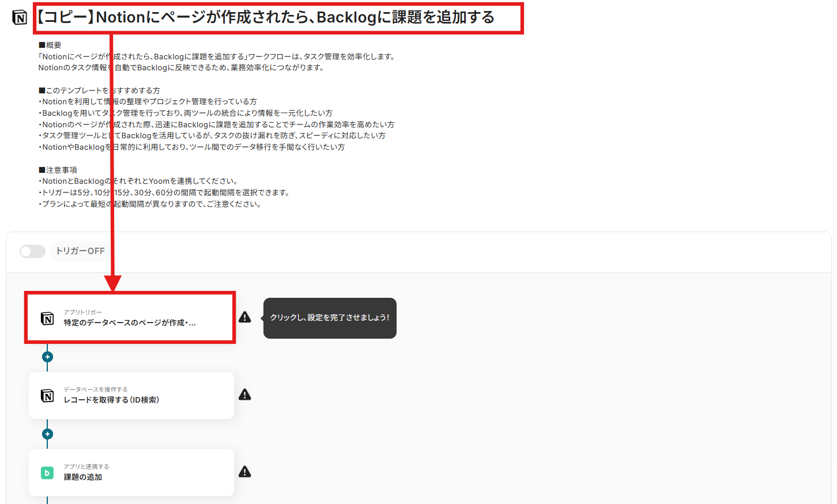Click the note about トリガーは5分、10分 intervals

tap(164, 192)
